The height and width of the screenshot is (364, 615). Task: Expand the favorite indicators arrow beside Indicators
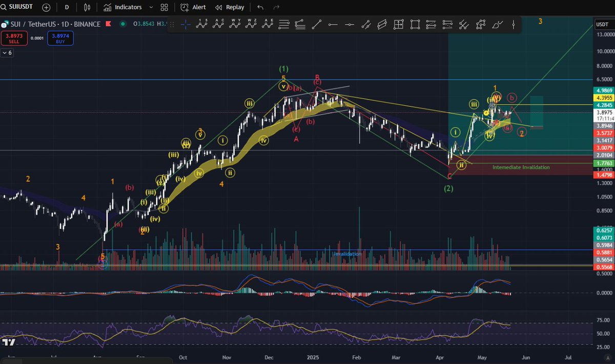pyautogui.click(x=151, y=7)
